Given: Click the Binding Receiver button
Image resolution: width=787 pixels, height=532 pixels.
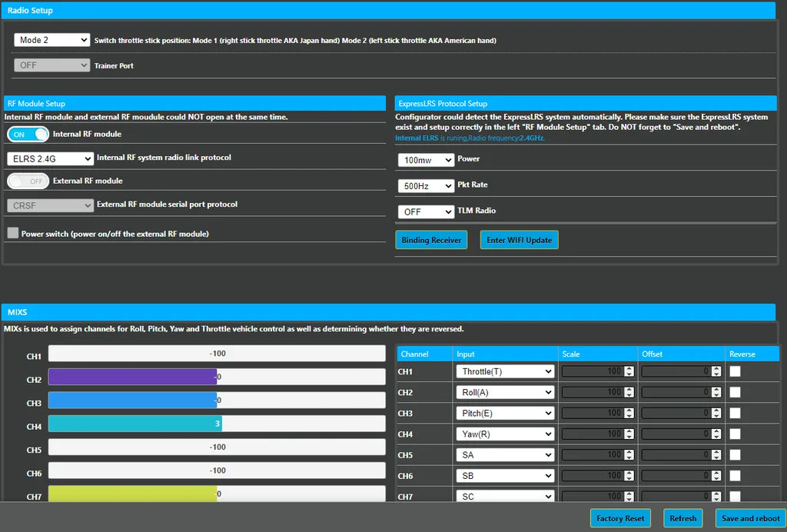Looking at the screenshot, I should tap(431, 239).
